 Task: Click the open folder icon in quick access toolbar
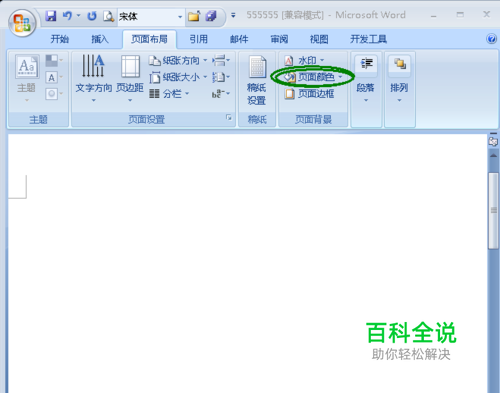tap(194, 16)
